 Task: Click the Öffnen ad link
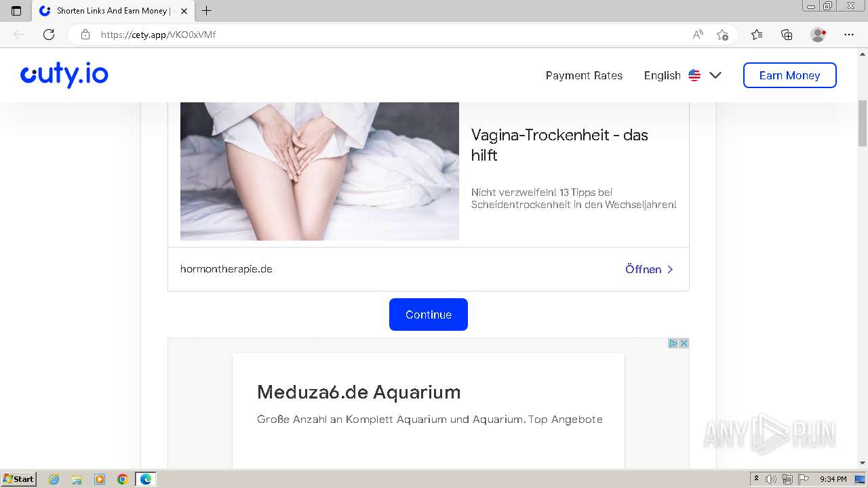pyautogui.click(x=649, y=269)
